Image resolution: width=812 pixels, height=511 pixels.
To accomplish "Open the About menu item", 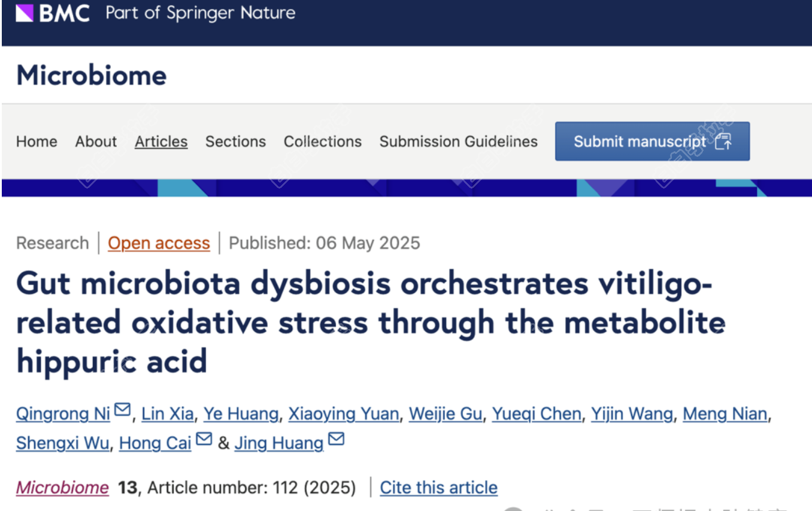I will tap(96, 142).
